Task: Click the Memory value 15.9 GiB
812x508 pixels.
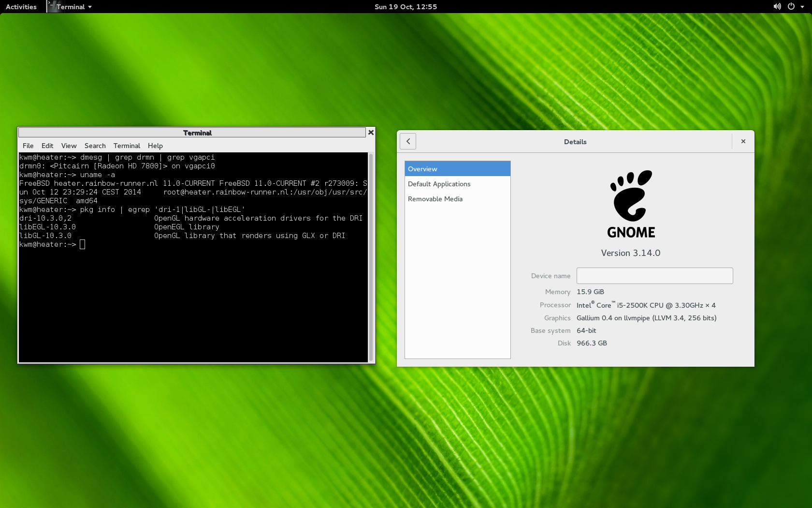Action: click(x=590, y=292)
